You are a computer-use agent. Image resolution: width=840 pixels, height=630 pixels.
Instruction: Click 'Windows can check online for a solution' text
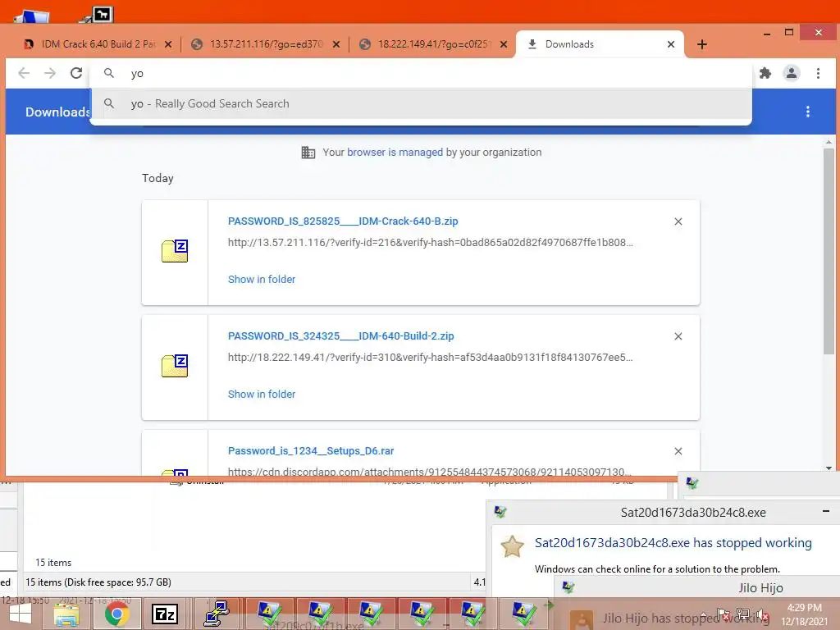tap(657, 569)
